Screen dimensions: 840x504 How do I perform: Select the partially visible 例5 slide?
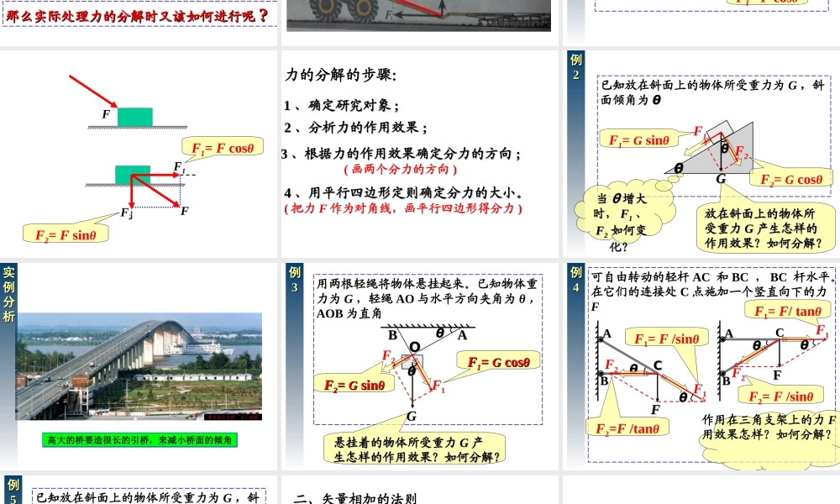point(139,490)
